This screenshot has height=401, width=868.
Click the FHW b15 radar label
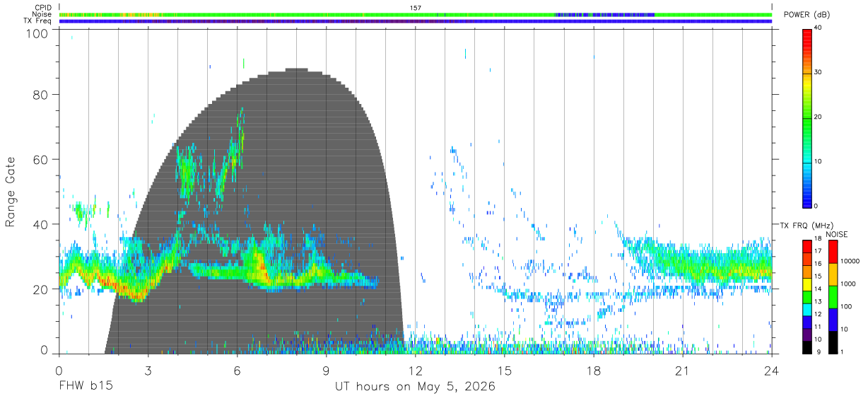tap(86, 387)
